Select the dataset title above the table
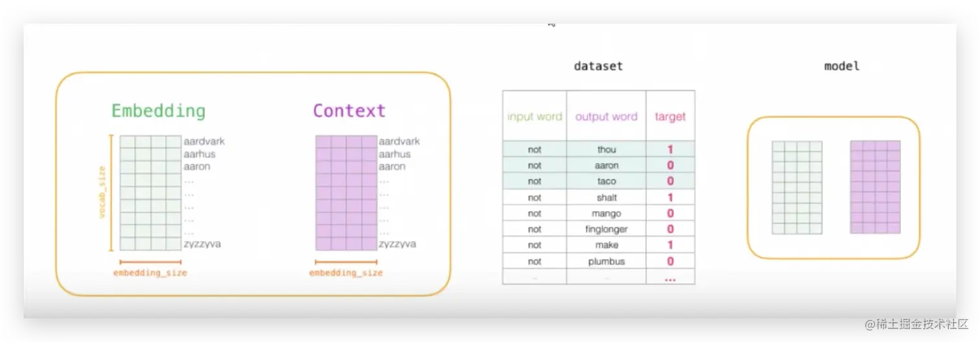Screen dimensions: 980x342 [598, 66]
